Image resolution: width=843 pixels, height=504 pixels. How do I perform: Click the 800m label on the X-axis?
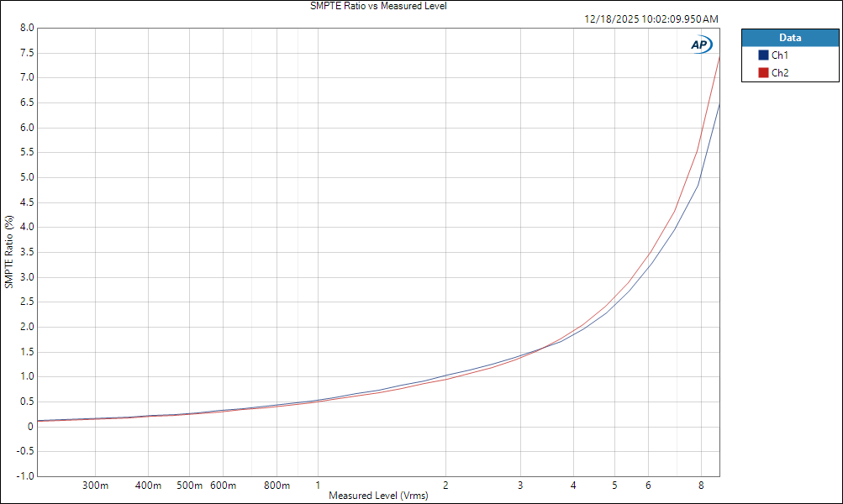(x=277, y=486)
